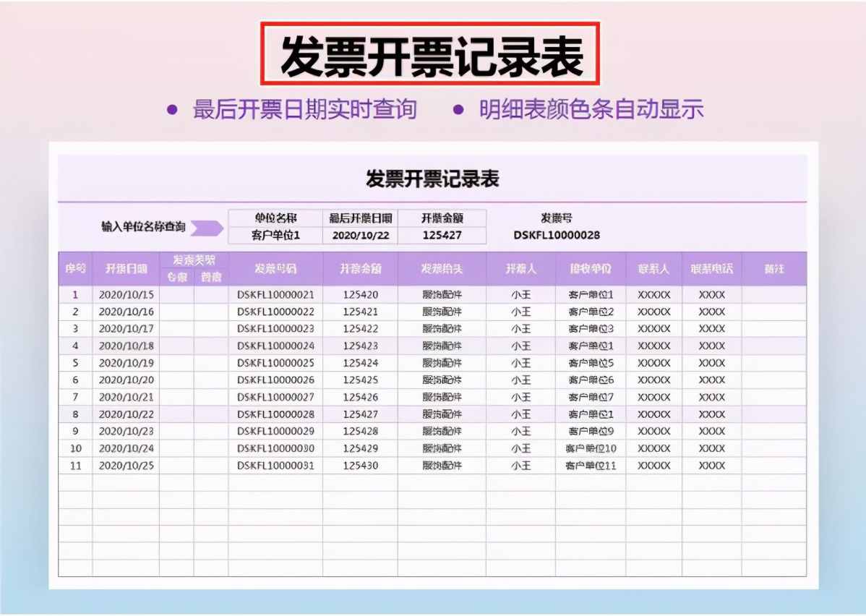Select the date cell 2020/10/17
The width and height of the screenshot is (866, 616).
(x=126, y=329)
